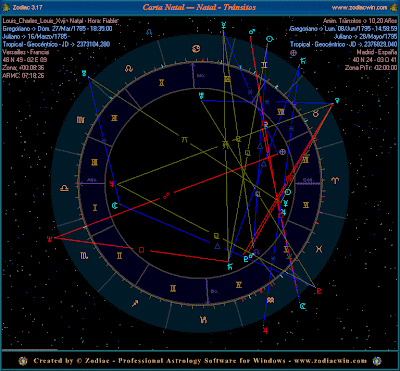
Task: Click the transit Jupiter glyph below the chart
Action: click(265, 331)
